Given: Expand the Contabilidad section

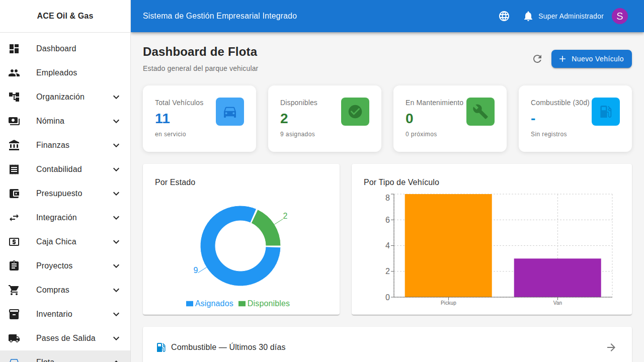Looking at the screenshot, I should pyautogui.click(x=59, y=169).
